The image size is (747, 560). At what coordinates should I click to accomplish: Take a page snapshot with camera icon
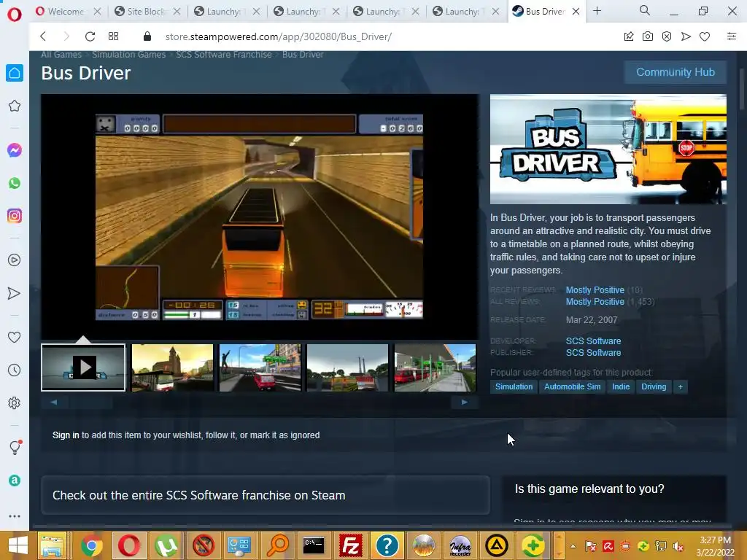pos(648,36)
